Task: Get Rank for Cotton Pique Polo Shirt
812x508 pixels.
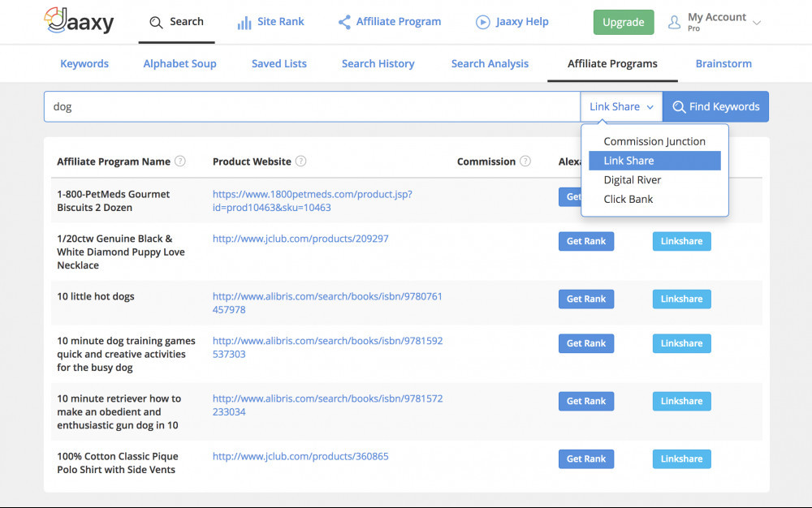Action: (x=586, y=458)
